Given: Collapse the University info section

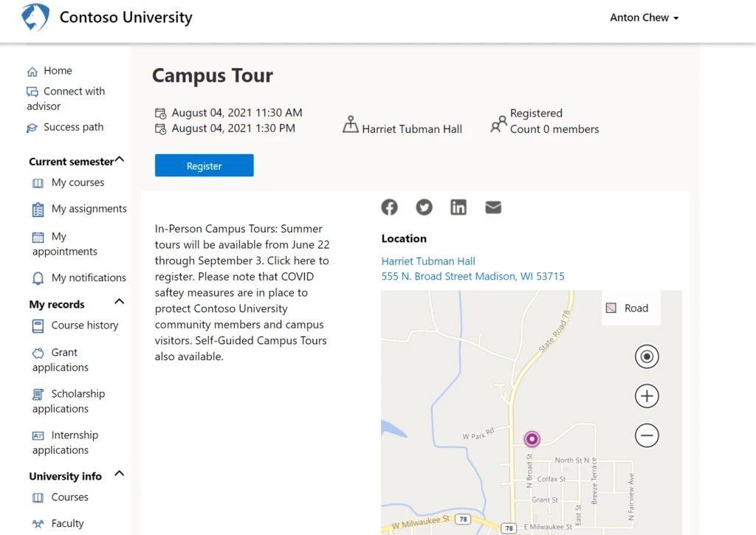Looking at the screenshot, I should (x=120, y=474).
